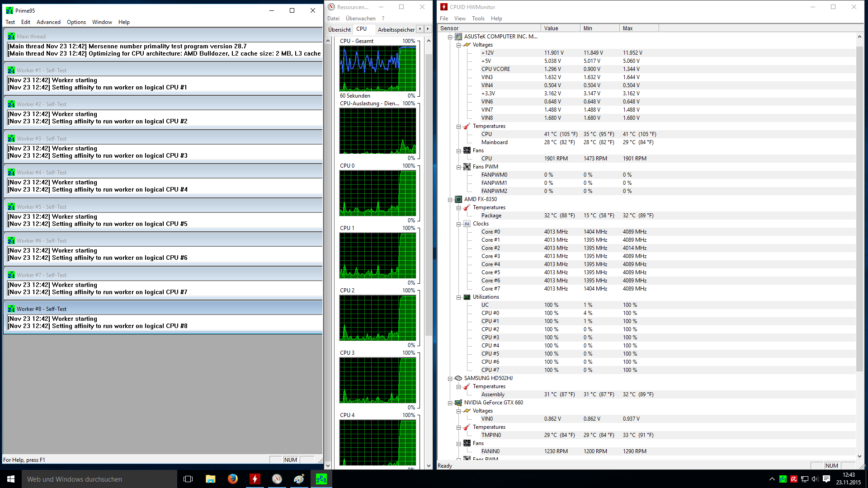868x488 pixels.
Task: Open the Windows Start menu
Action: point(11,479)
